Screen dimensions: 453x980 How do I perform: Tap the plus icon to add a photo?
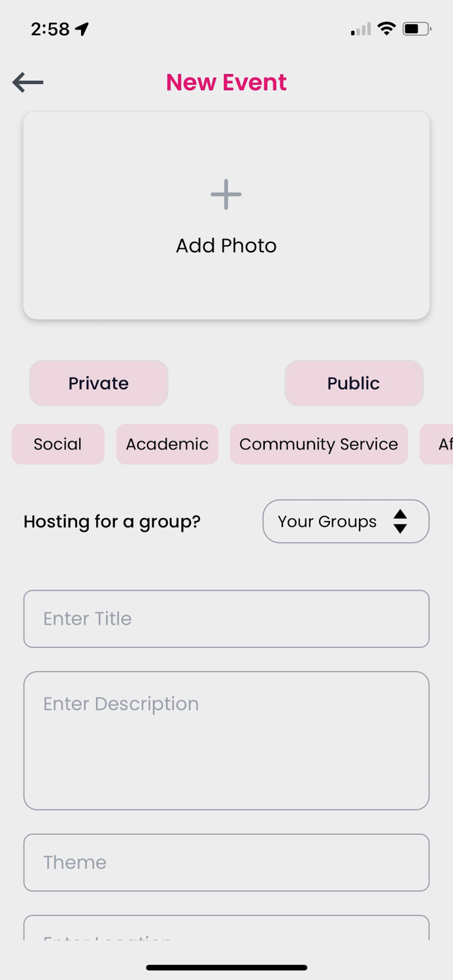click(226, 194)
